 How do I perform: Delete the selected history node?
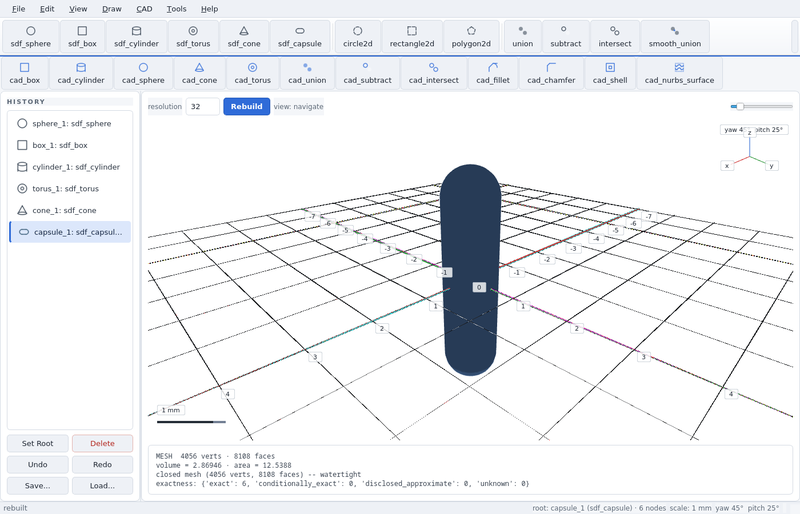[x=103, y=443]
